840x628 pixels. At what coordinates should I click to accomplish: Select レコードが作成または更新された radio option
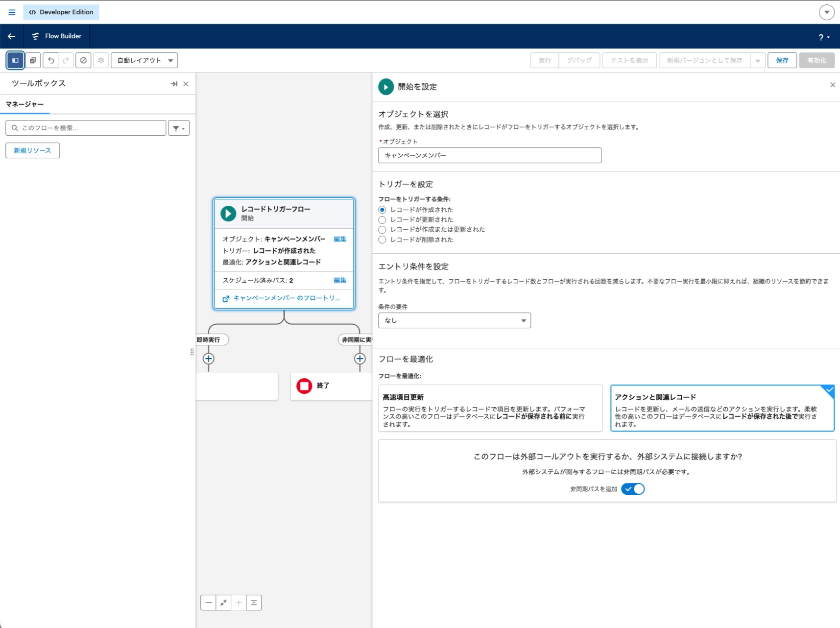[383, 230]
